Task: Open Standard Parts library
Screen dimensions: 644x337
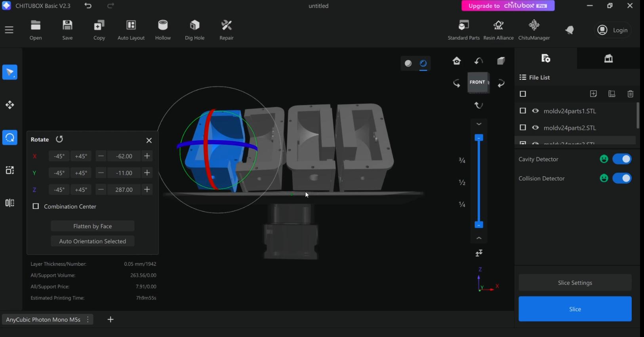Action: pos(464,30)
